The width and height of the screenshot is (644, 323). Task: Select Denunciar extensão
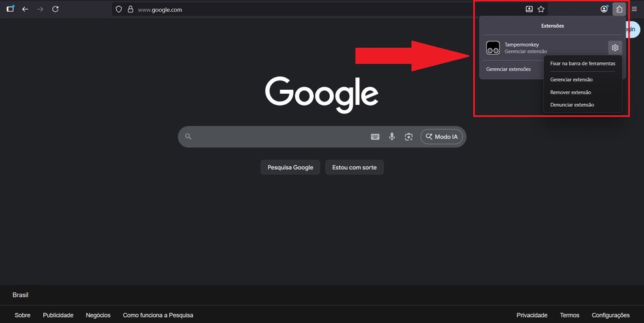click(x=572, y=105)
